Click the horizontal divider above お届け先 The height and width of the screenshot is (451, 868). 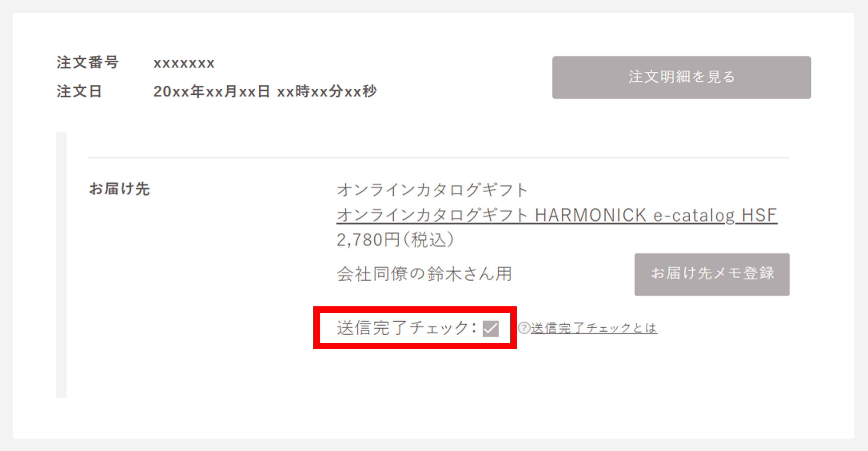click(x=439, y=157)
